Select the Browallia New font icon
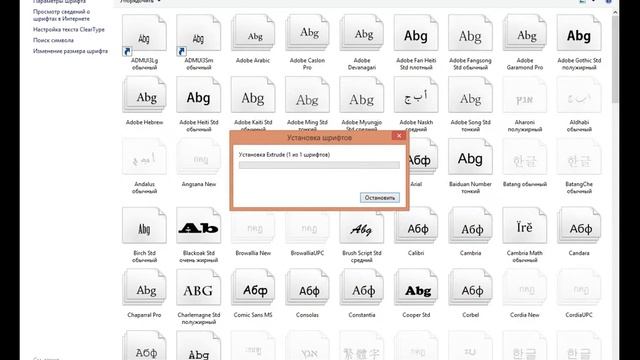This screenshot has height=360, width=640. click(253, 226)
